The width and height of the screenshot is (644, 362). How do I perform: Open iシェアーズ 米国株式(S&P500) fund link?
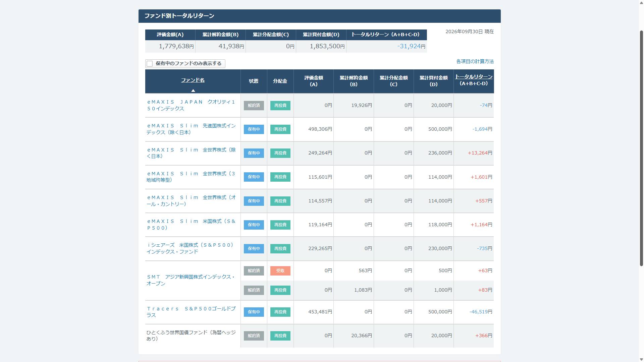tap(190, 248)
